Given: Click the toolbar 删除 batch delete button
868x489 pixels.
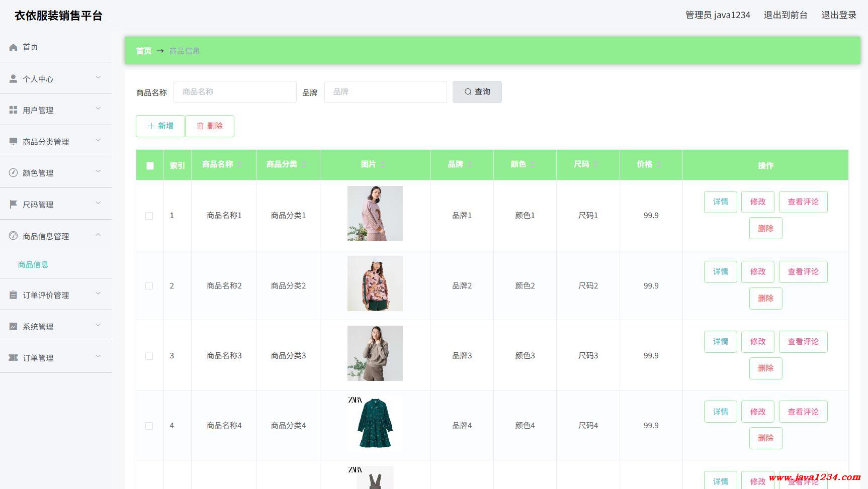Looking at the screenshot, I should pyautogui.click(x=210, y=126).
